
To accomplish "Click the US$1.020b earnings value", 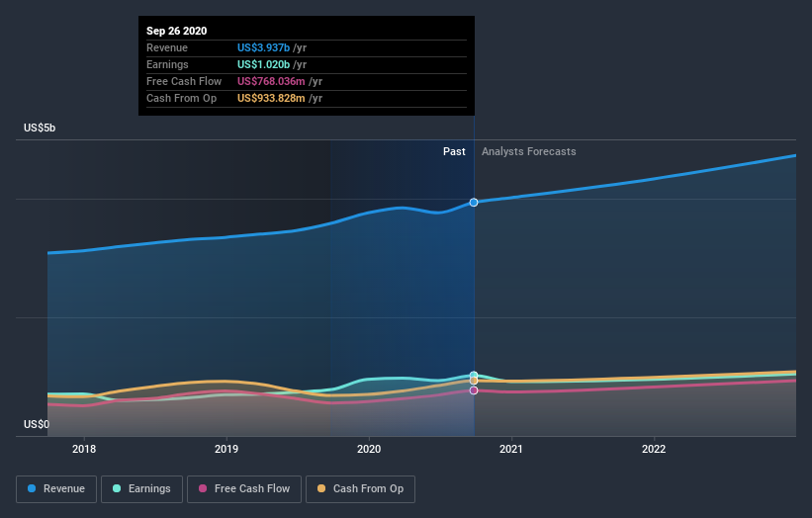I will click(264, 64).
